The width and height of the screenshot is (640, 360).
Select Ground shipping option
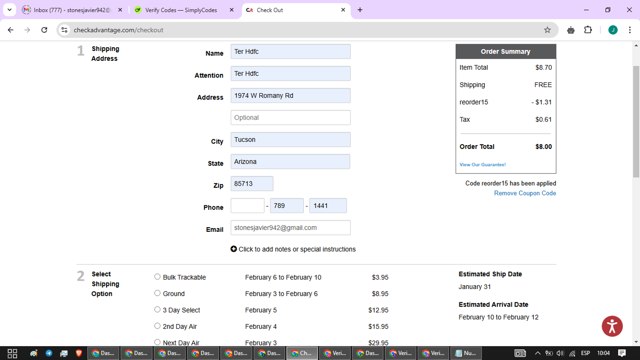[x=157, y=293]
